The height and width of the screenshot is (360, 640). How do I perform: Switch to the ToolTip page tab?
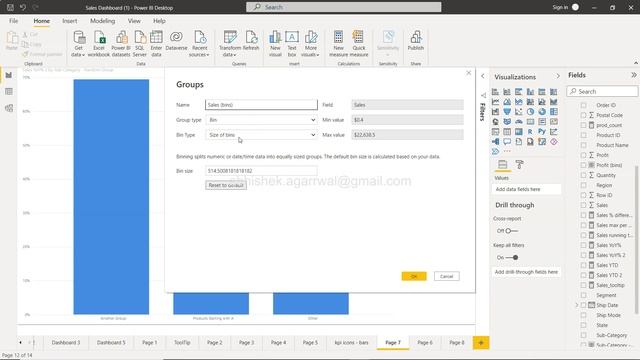182,343
